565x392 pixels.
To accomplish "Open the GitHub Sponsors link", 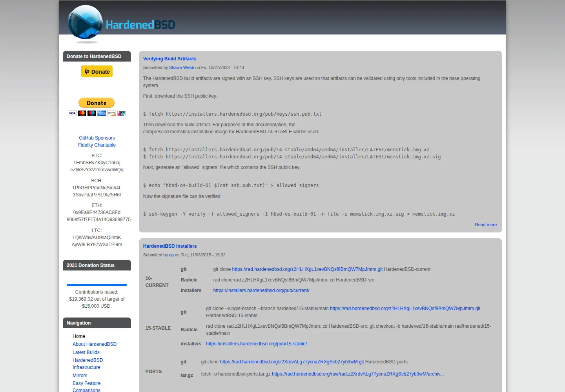I will tap(97, 138).
